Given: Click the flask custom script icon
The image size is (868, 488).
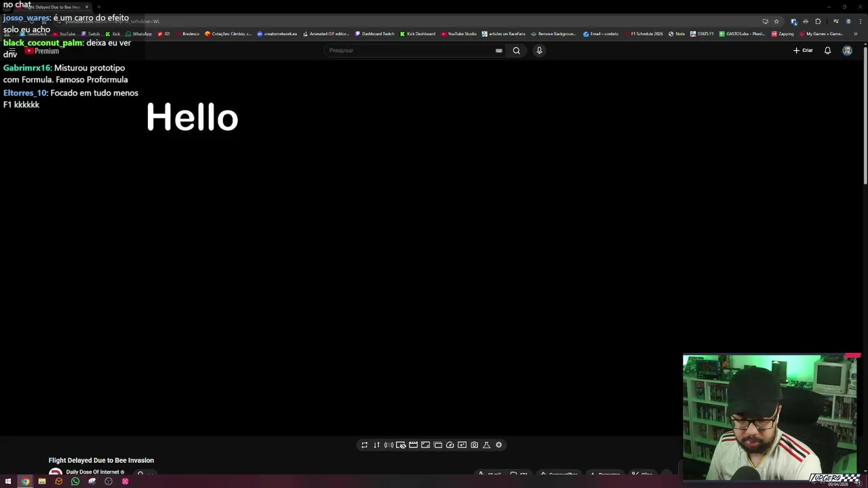Looking at the screenshot, I should click(x=486, y=445).
